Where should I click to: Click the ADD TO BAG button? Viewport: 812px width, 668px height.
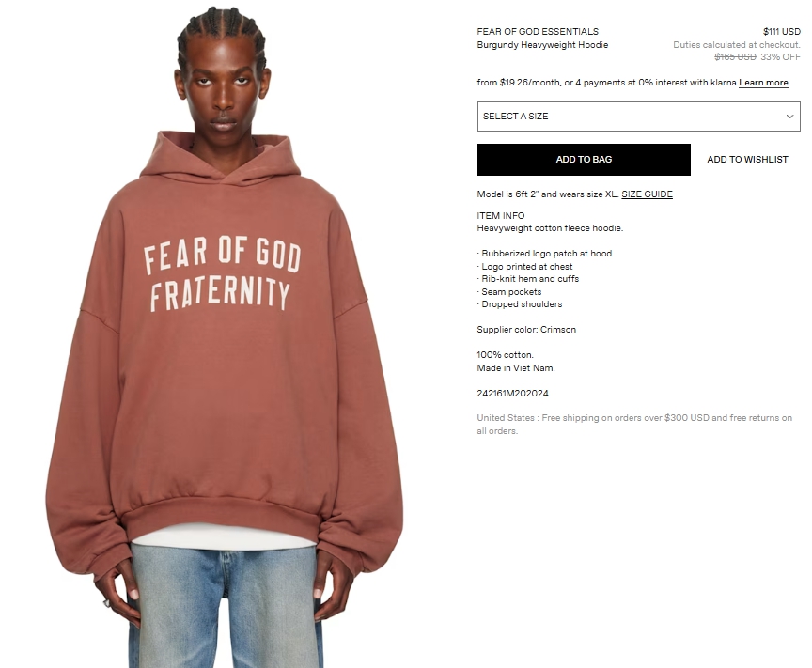point(584,160)
